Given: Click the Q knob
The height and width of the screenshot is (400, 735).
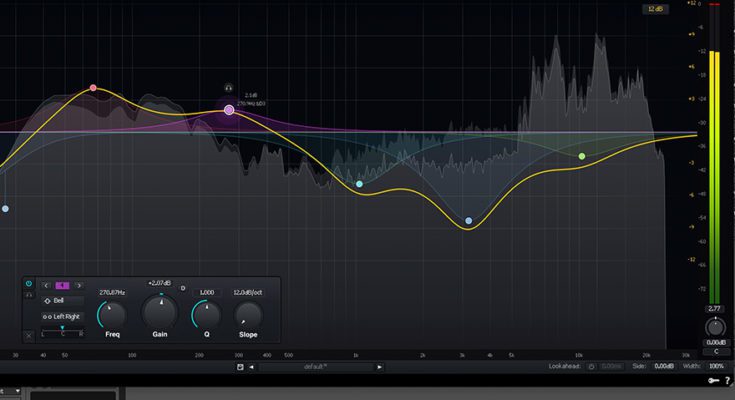Looking at the screenshot, I should (x=206, y=315).
